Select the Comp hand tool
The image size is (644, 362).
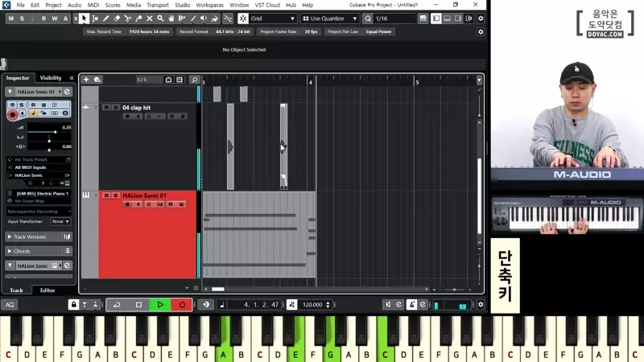pos(171,19)
